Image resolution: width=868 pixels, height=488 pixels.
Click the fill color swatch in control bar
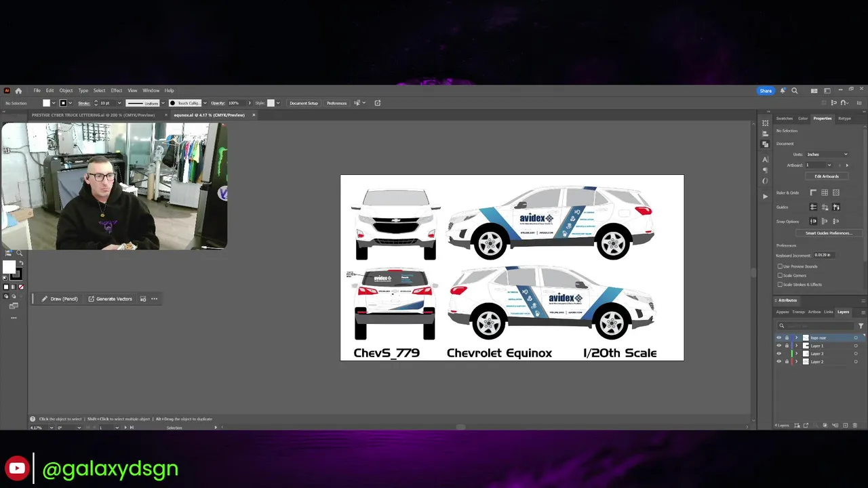46,103
